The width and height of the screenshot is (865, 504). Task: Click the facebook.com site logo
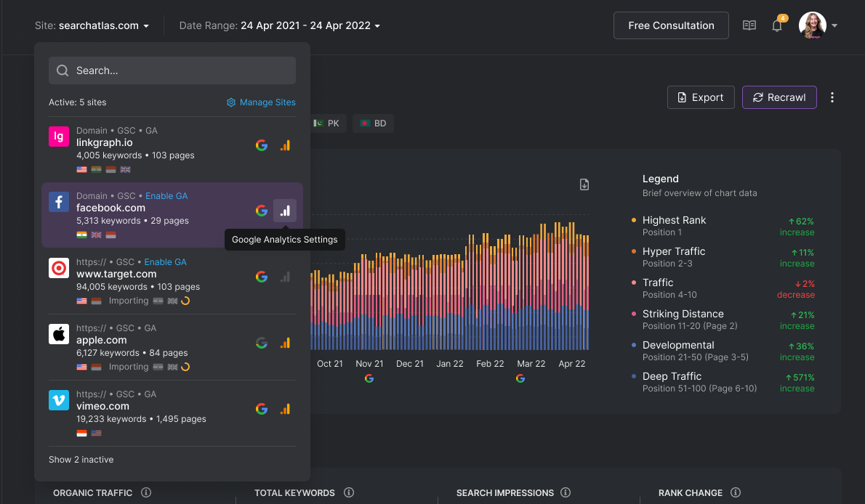point(59,202)
